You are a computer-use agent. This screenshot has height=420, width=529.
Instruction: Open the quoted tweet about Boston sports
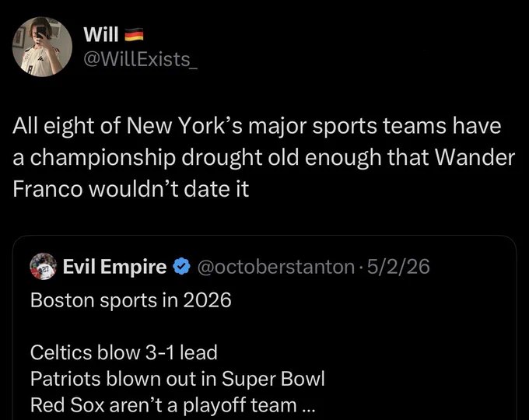coord(264,327)
